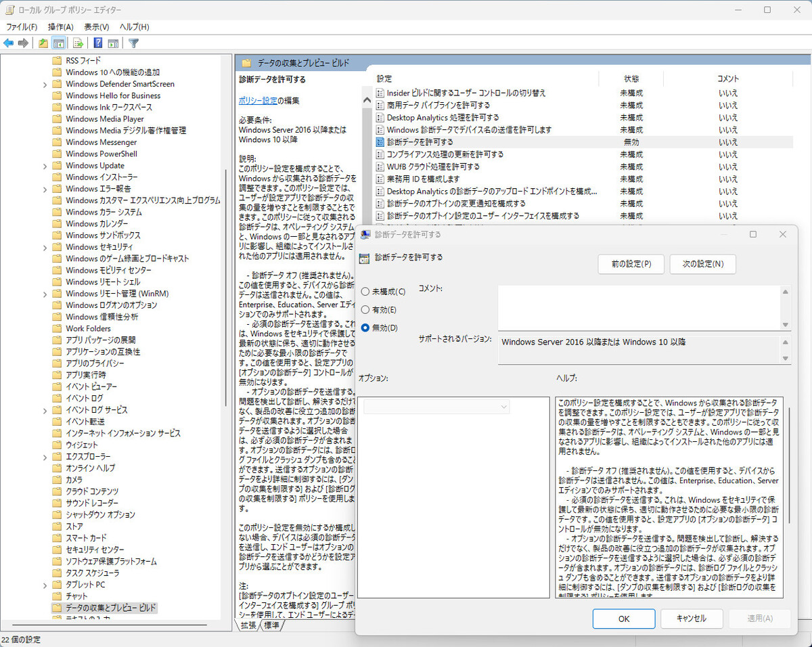Toggle the show/hide action pane icon
The image size is (812, 647).
point(113,43)
